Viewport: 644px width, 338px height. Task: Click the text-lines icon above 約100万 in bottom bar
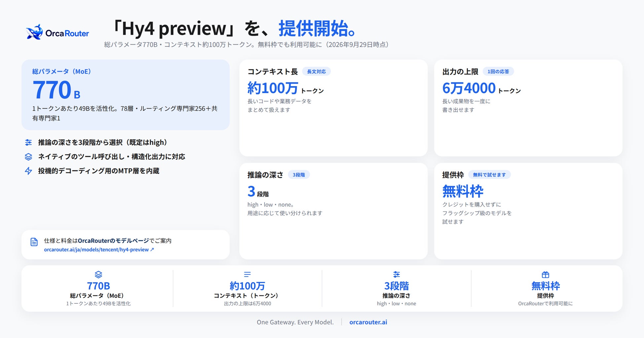247,274
